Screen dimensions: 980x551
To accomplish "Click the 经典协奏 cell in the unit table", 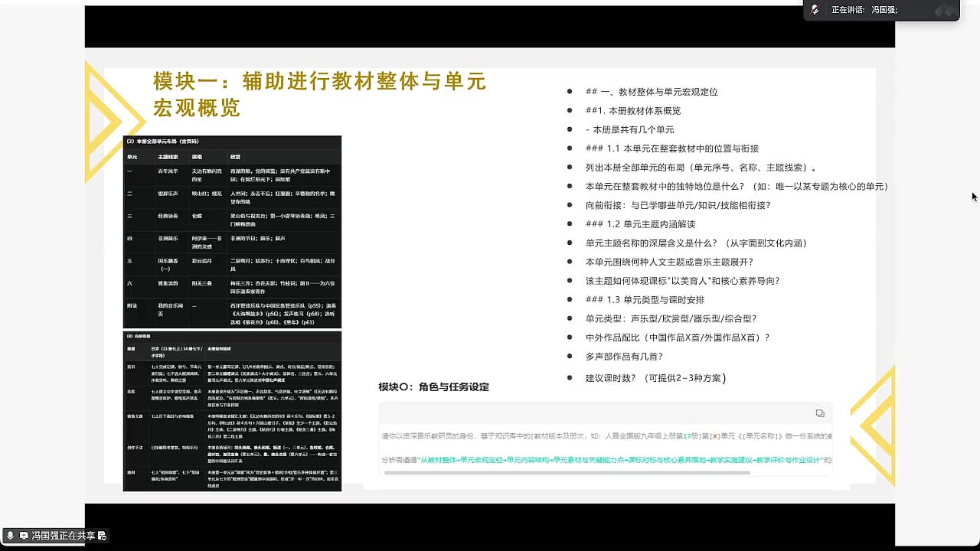I will pyautogui.click(x=169, y=217).
